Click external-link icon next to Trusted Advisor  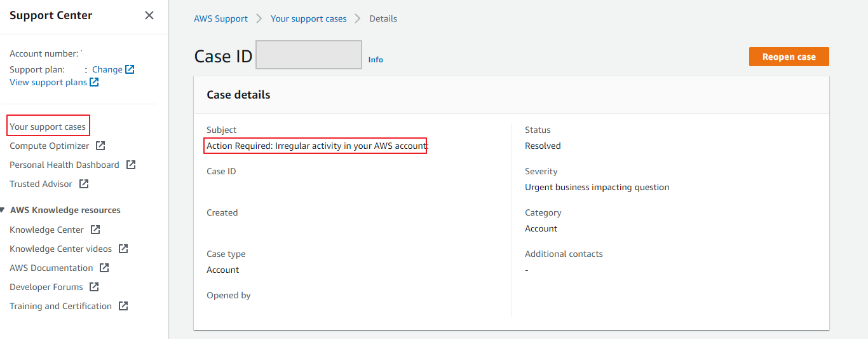click(84, 184)
